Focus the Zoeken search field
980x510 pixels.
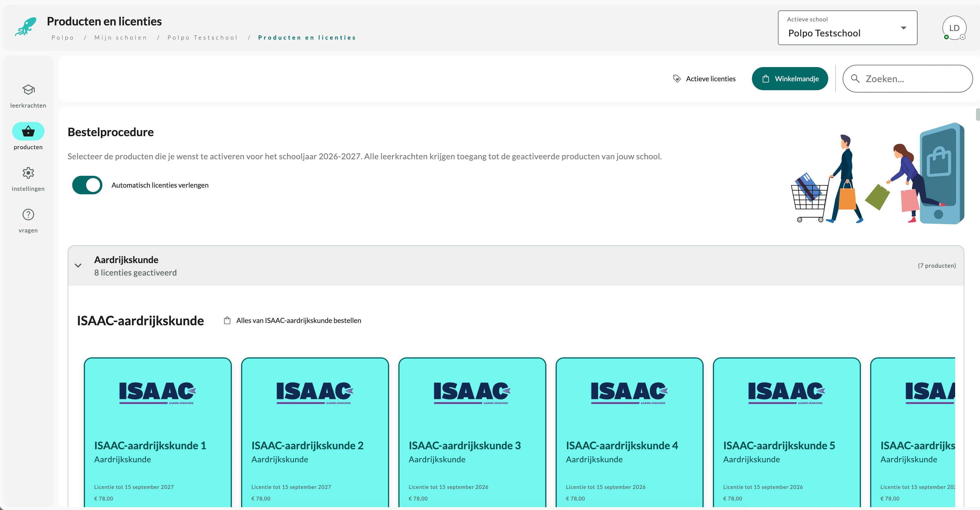click(x=908, y=78)
